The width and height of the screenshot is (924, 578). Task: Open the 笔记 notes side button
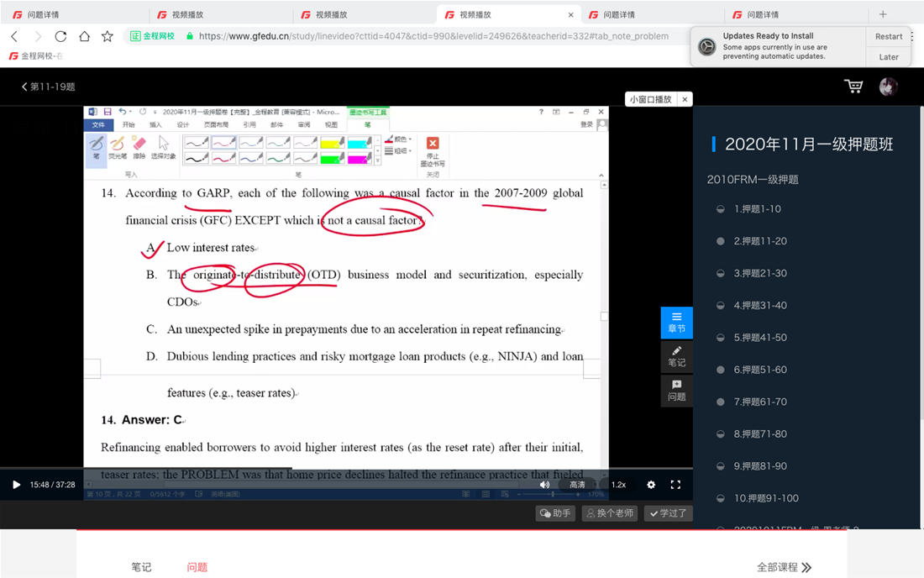(676, 356)
